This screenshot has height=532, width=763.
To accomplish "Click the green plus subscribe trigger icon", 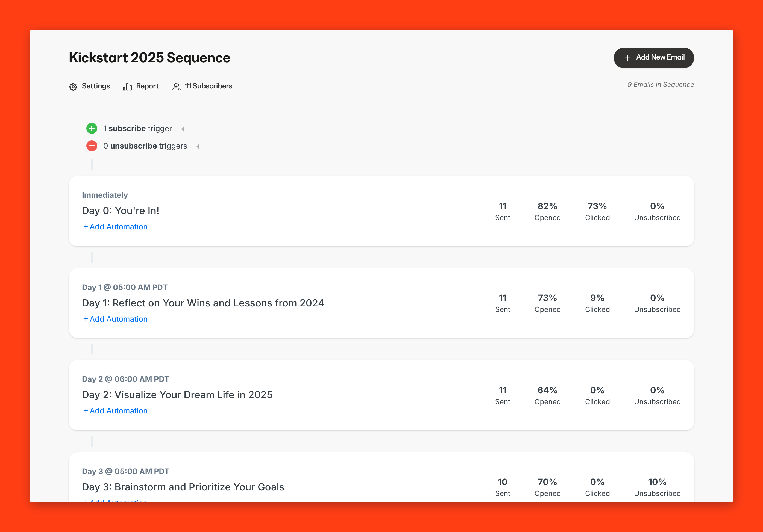I will tap(92, 128).
